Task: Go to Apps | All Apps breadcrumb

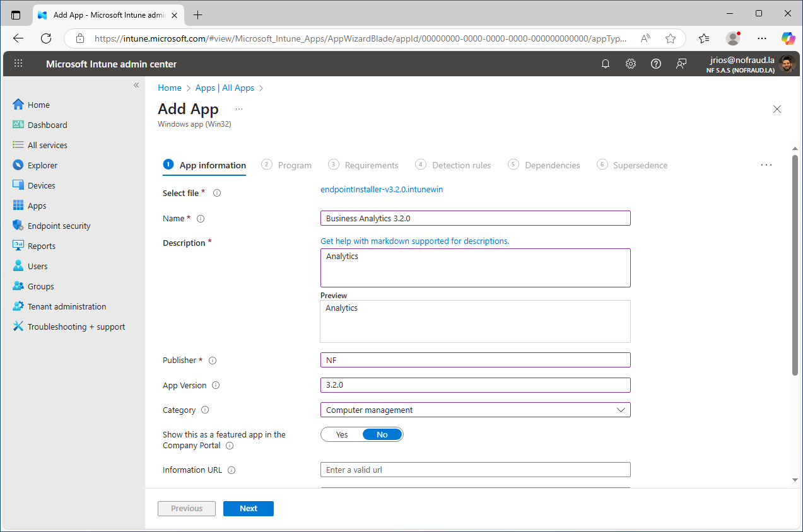Action: (x=225, y=88)
